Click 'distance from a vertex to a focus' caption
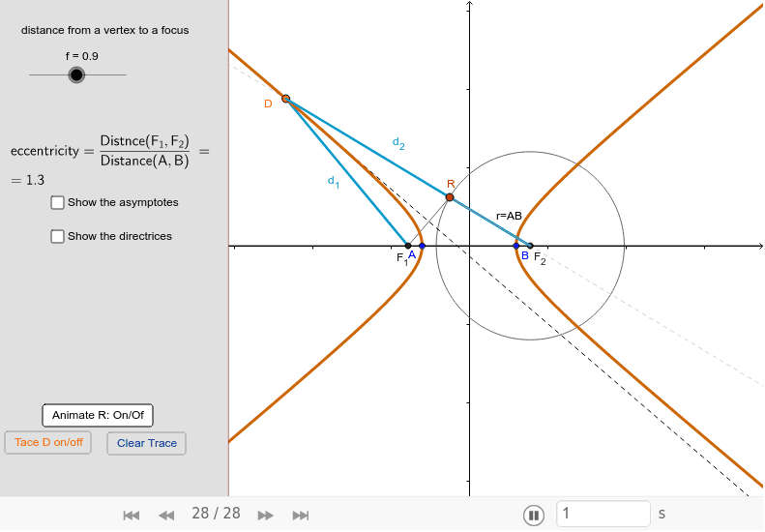This screenshot has width=765, height=532. point(104,30)
